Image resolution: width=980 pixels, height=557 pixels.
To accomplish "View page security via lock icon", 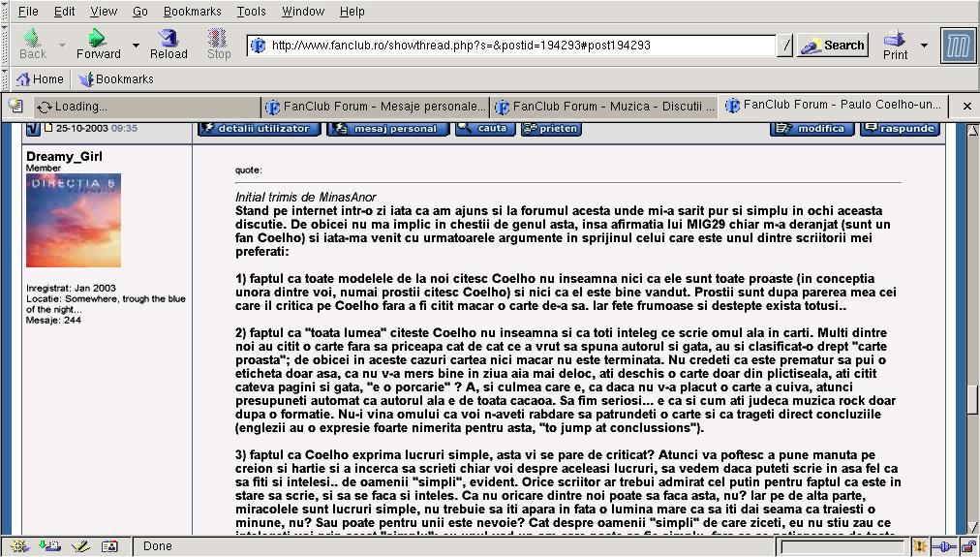I will point(968,546).
